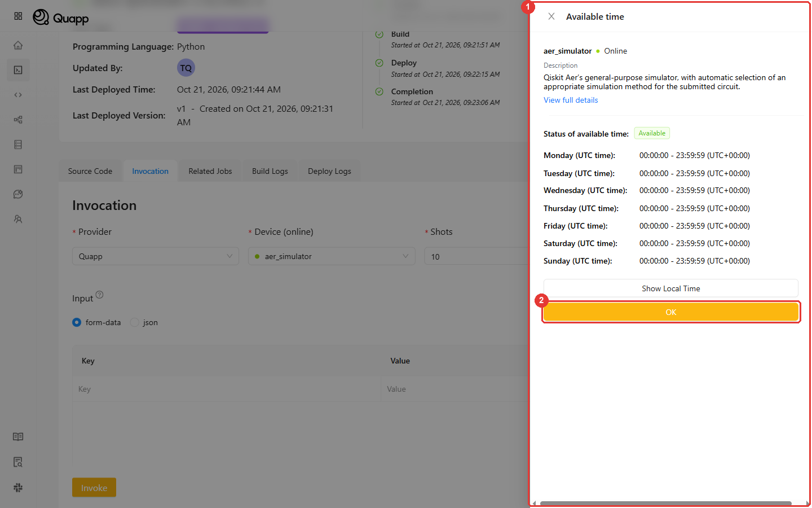Go to Home via sidebar house icon
Screen dimensions: 812x508
[18, 45]
